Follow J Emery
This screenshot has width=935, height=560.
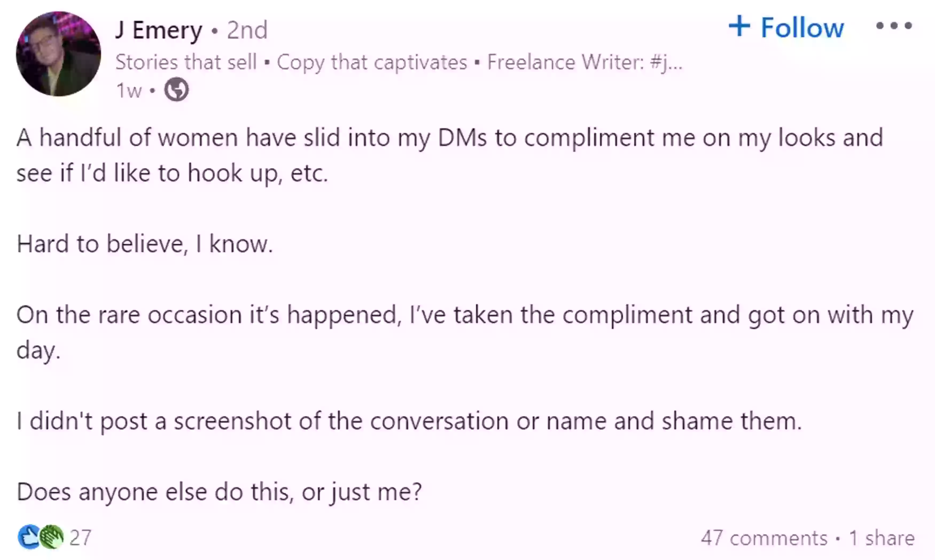[x=786, y=27]
